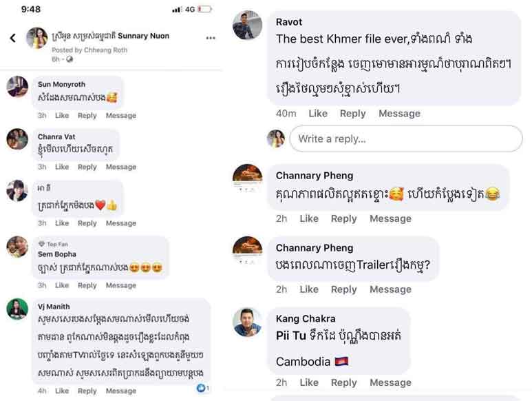Viewport: 532px width, 401px height.
Task: Open Ravot's profile picture
Action: click(x=247, y=25)
